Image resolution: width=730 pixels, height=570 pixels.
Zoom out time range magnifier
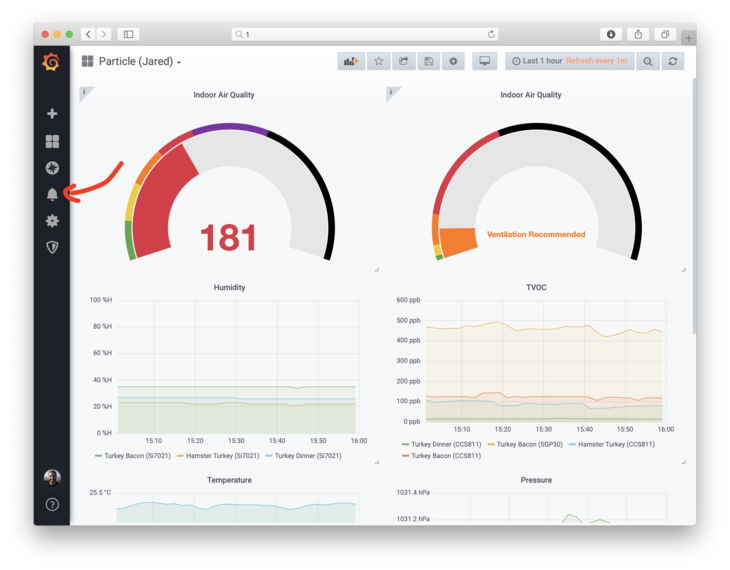[648, 61]
